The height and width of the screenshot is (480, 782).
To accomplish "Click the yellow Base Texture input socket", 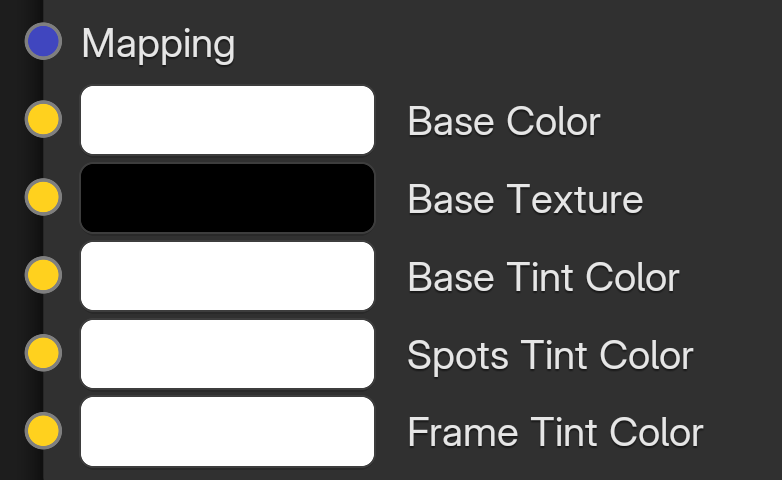I will point(43,197).
